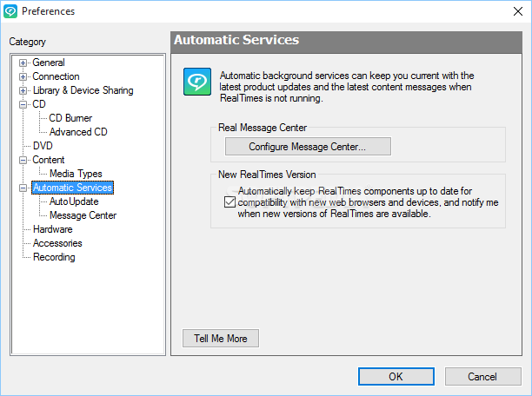Select Message Center in the tree
This screenshot has height=396, width=532.
coord(83,215)
